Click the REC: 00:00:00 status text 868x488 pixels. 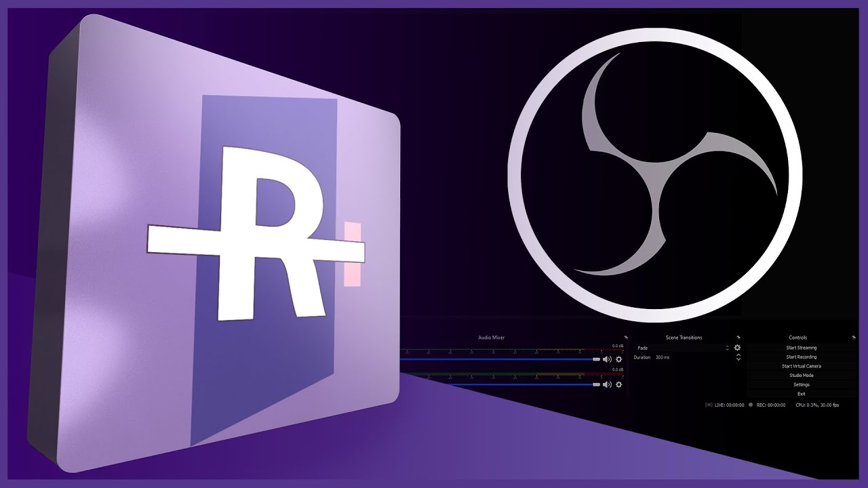771,405
